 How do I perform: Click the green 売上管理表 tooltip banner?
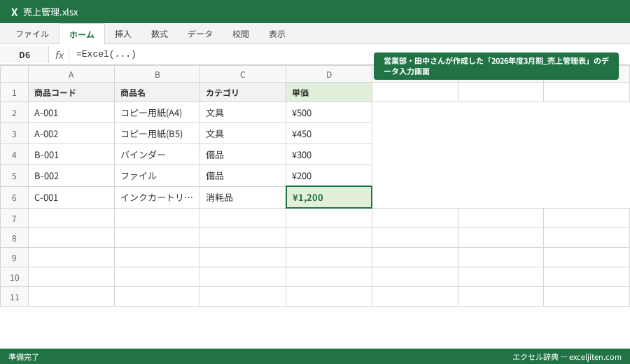pos(496,66)
